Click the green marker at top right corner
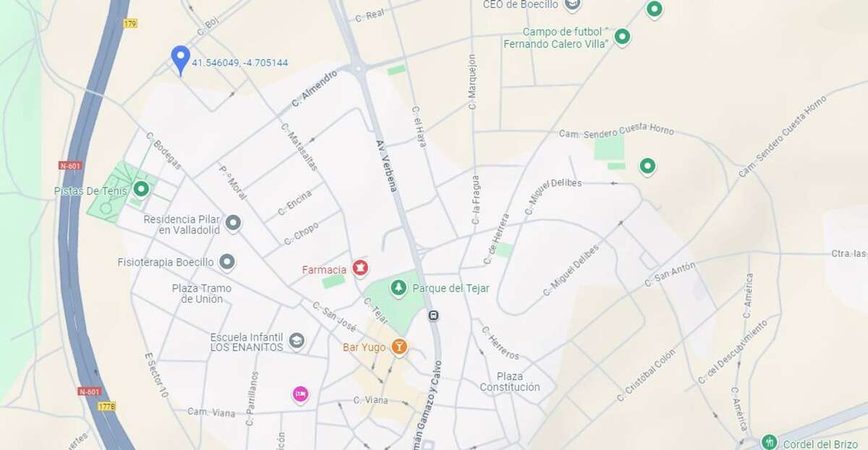 tap(654, 10)
